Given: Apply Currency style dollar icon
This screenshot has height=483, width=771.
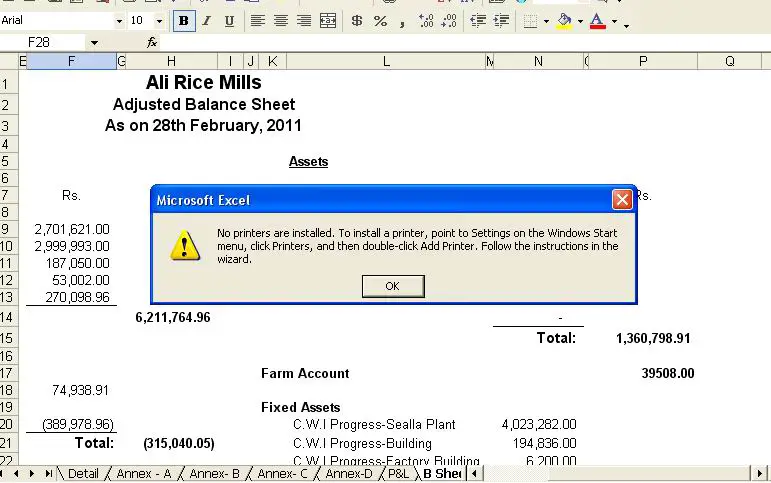Looking at the screenshot, I should point(357,21).
